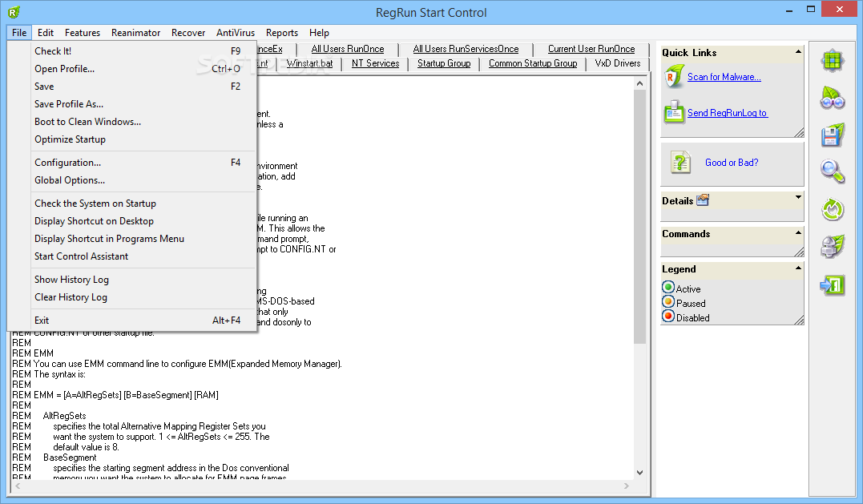The width and height of the screenshot is (863, 504).
Task: Switch to All Users RunOnce tab
Action: coord(347,49)
